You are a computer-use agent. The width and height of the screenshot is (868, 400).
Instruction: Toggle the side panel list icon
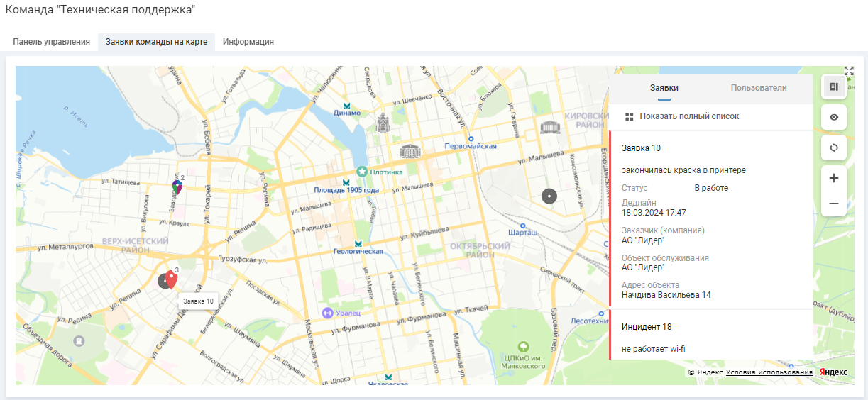(x=833, y=87)
